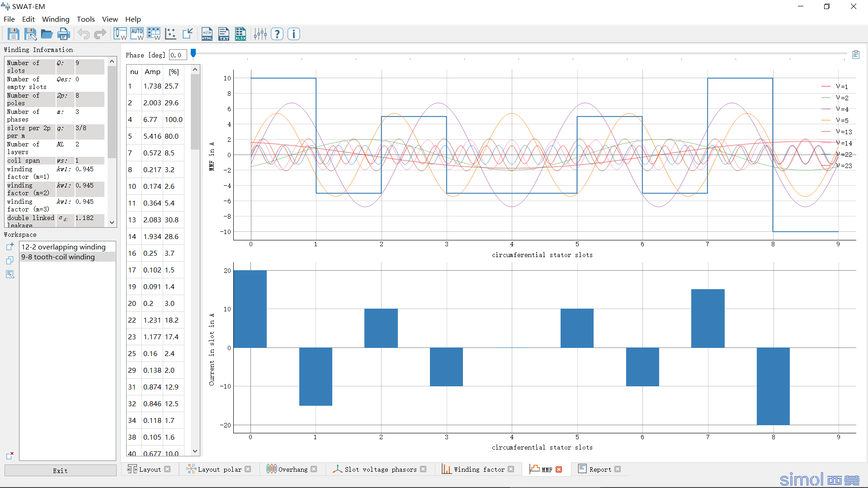Close the Layout tab
Viewport: 868px width, 488px height.
pyautogui.click(x=168, y=469)
